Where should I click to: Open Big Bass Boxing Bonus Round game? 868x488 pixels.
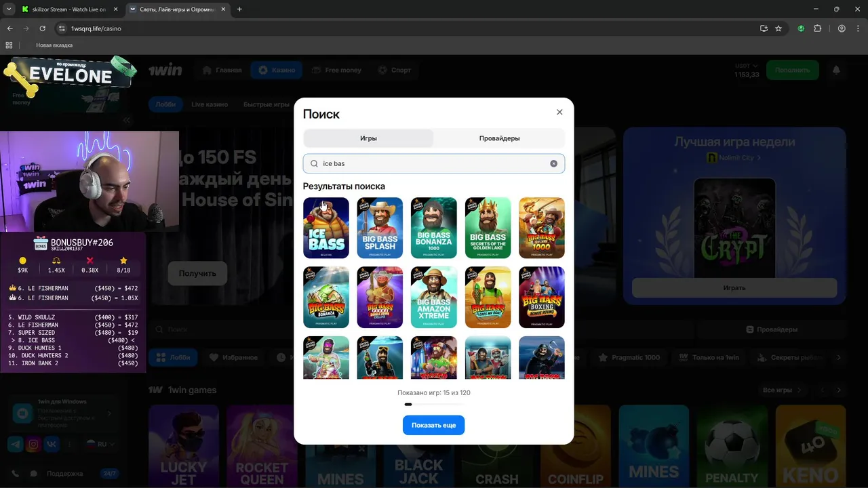(x=542, y=297)
